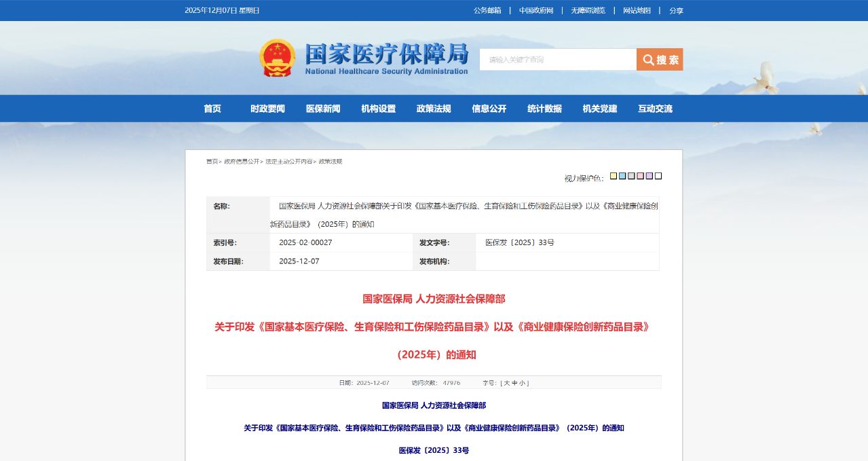Image resolution: width=868 pixels, height=461 pixels.
Task: Select the light blue eye-protection color swatch
Action: [x=622, y=177]
